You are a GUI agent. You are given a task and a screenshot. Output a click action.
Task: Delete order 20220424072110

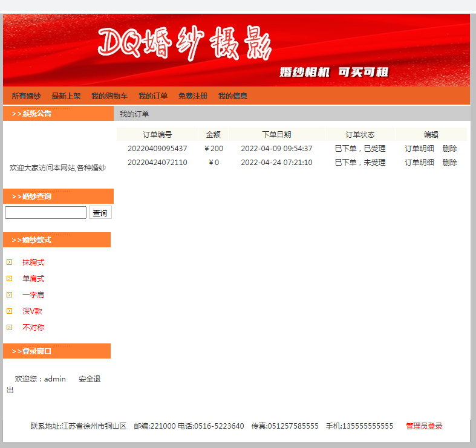click(x=449, y=163)
